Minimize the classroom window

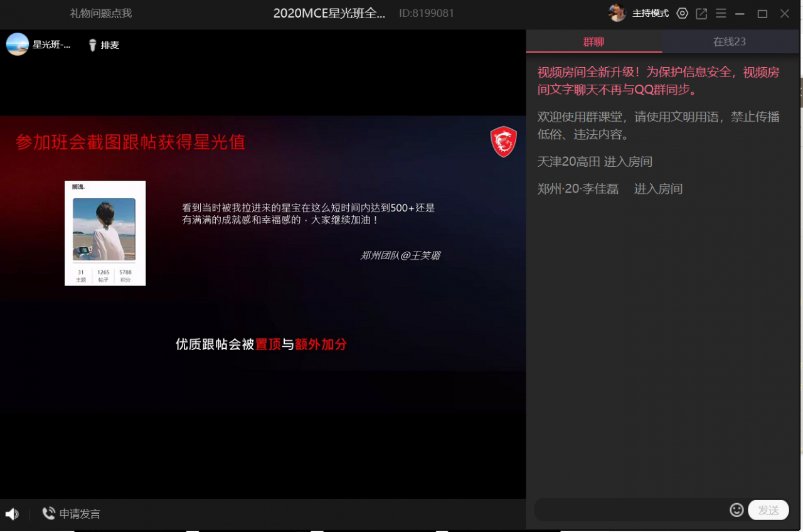(740, 13)
